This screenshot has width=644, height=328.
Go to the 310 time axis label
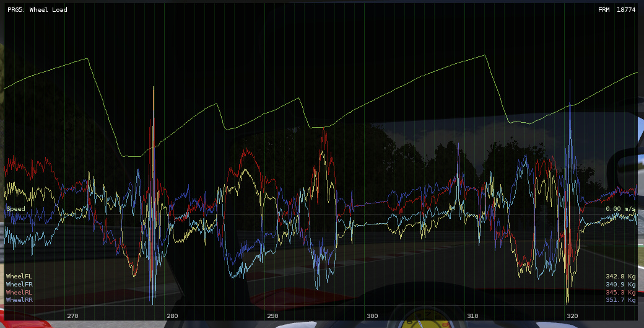tap(472, 316)
